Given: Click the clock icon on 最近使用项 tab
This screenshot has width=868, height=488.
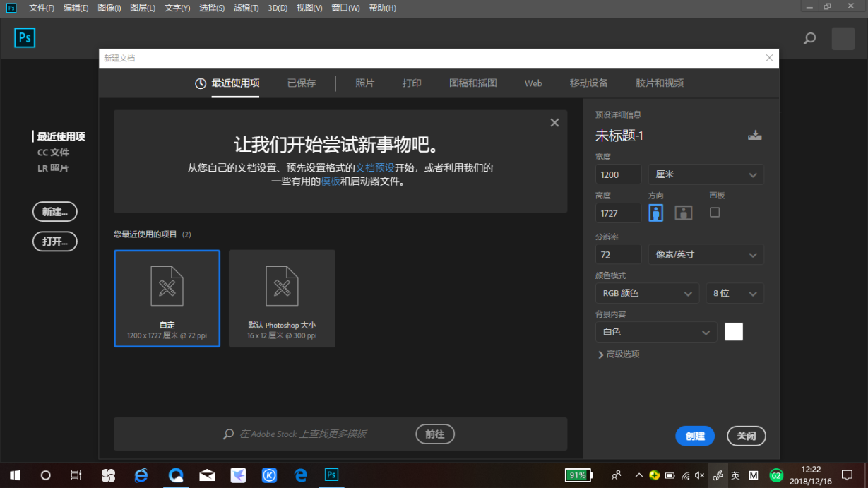Looking at the screenshot, I should pos(201,83).
